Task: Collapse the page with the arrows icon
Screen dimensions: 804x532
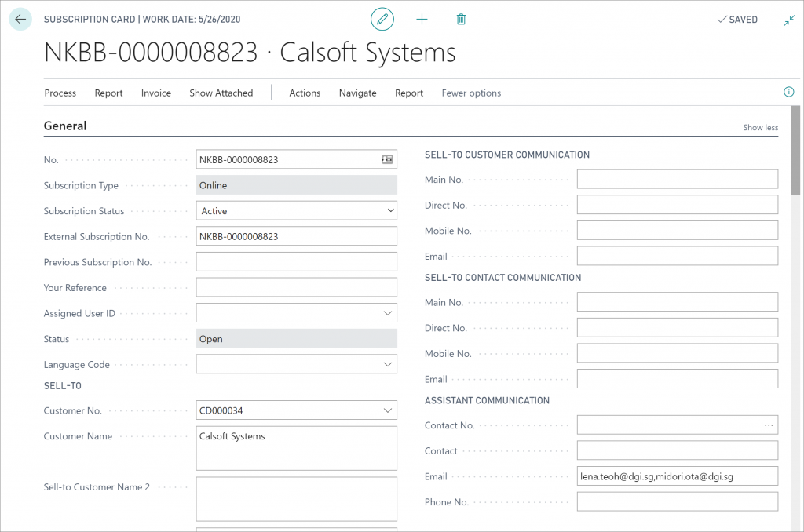Action: coord(789,20)
